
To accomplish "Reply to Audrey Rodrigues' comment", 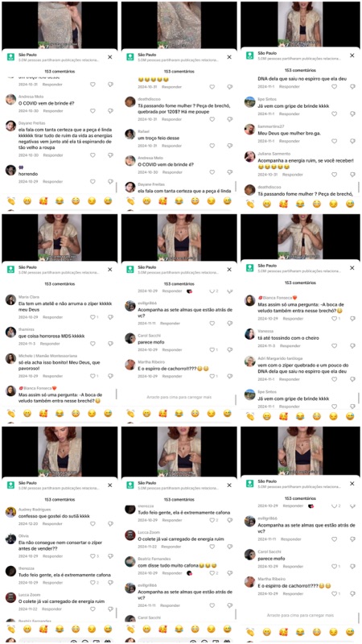I will pyautogui.click(x=53, y=524).
